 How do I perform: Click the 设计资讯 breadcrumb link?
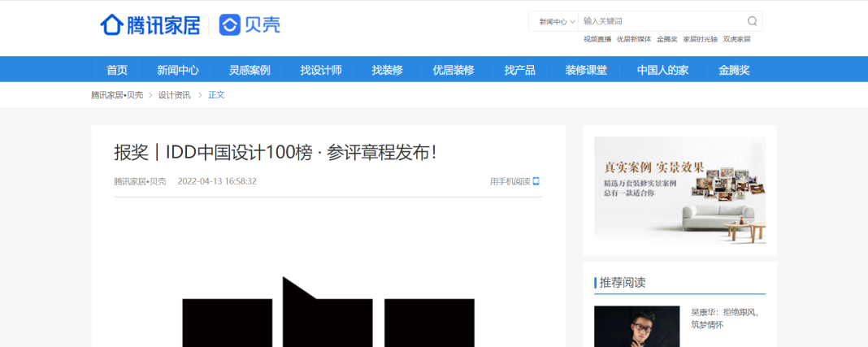[x=175, y=95]
